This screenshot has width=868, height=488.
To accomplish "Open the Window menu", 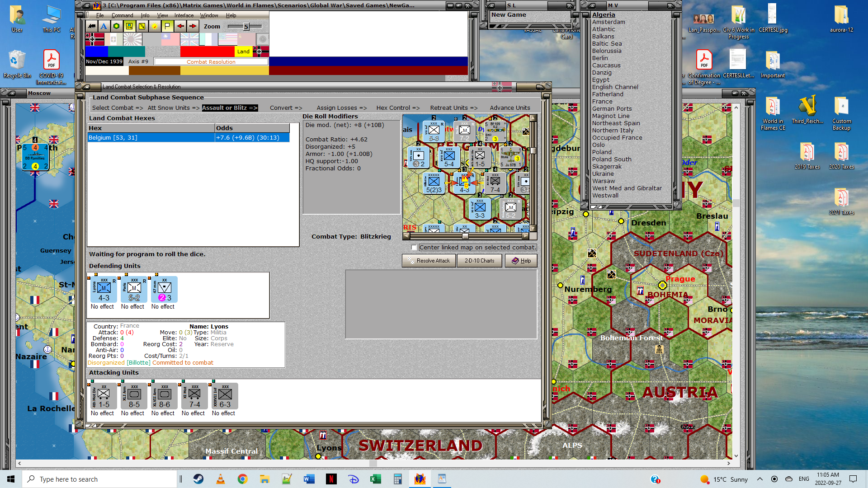I will 209,15.
